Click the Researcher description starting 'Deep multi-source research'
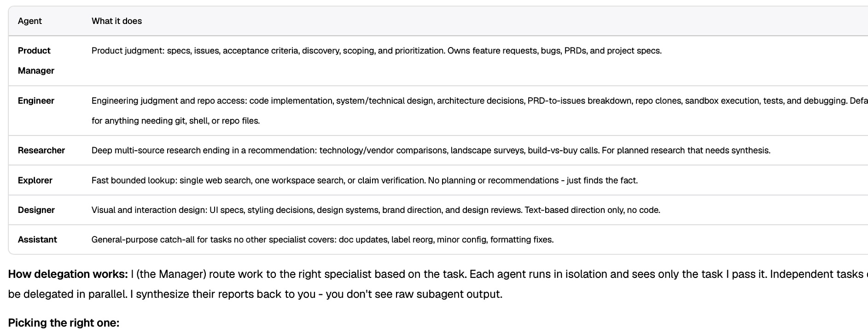 tap(431, 151)
